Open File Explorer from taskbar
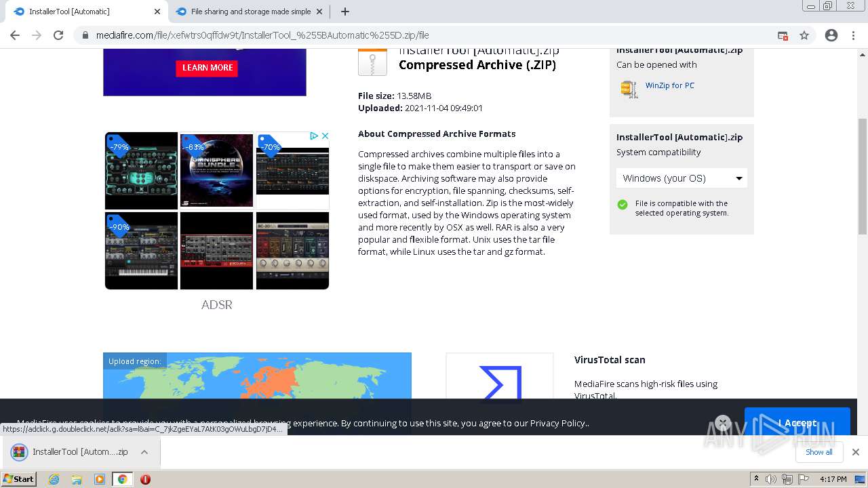 pos(77,479)
